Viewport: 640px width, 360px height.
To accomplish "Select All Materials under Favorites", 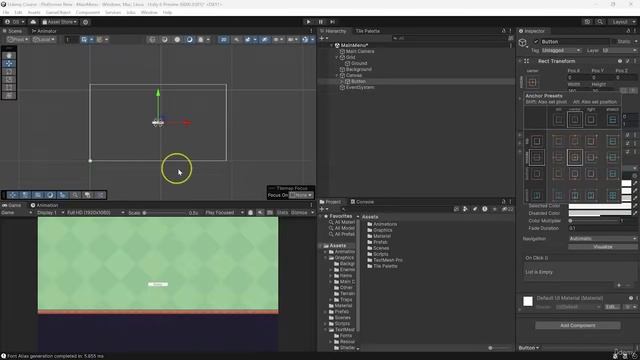I will coord(342,222).
